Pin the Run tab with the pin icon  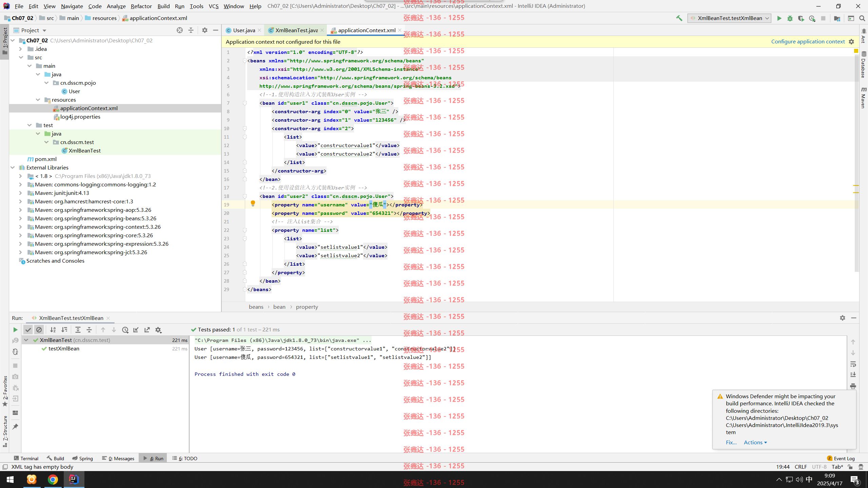click(x=15, y=427)
